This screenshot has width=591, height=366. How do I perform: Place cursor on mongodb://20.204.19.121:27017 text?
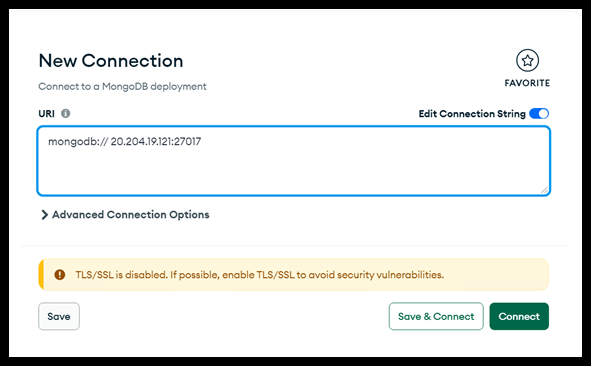click(x=125, y=142)
